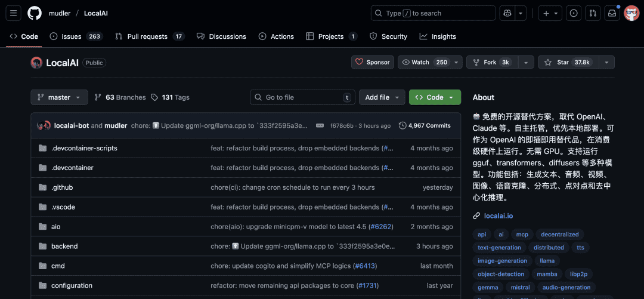The image size is (644, 299).
Task: Open the Star lists dropdown arrow
Action: 606,63
